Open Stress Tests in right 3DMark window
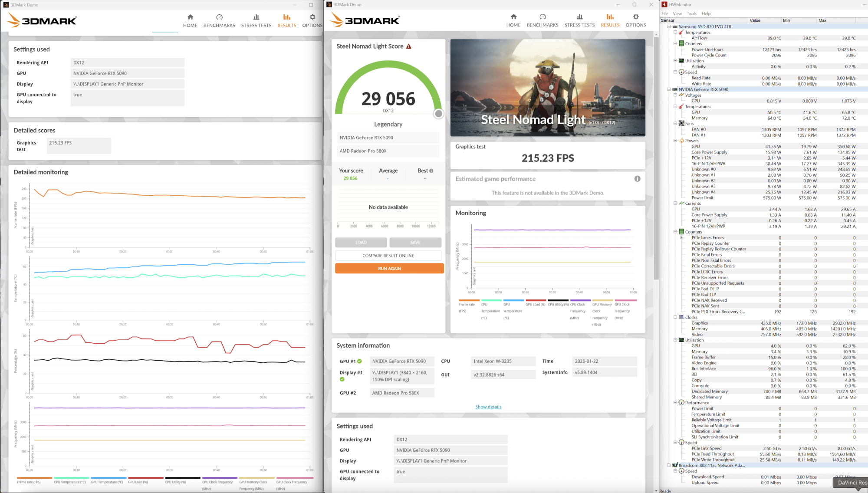 (579, 20)
